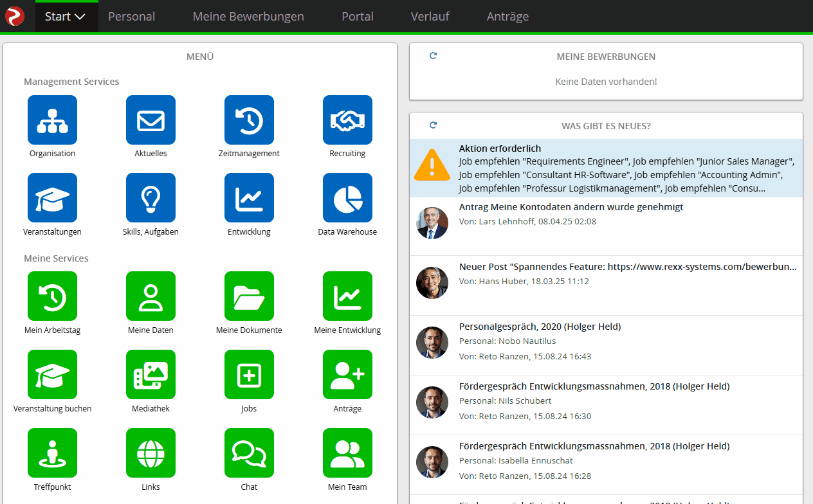Open the Meine Daten person icon
This screenshot has width=813, height=504.
click(151, 296)
